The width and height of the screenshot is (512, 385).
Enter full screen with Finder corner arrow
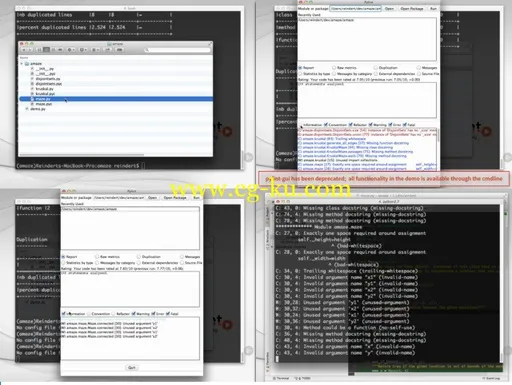point(210,43)
